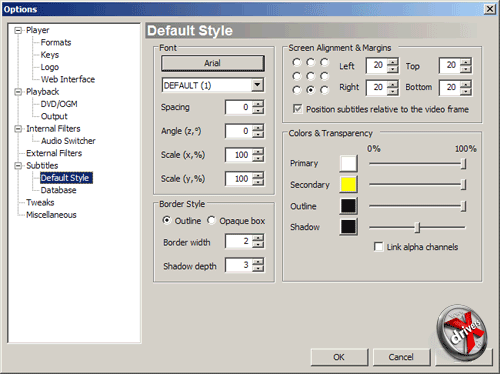Select bottom-center screen alignment
500x374 pixels.
[x=310, y=90]
